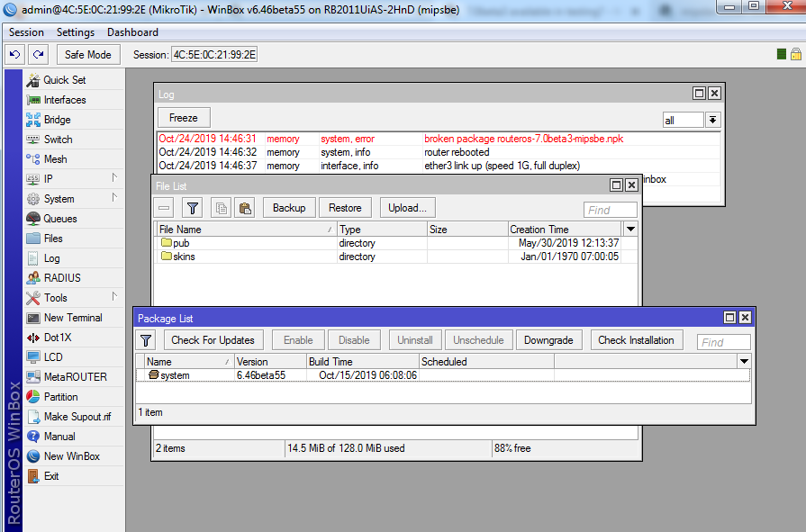This screenshot has width=806, height=532.
Task: Open Interfaces in the sidebar
Action: 75,100
